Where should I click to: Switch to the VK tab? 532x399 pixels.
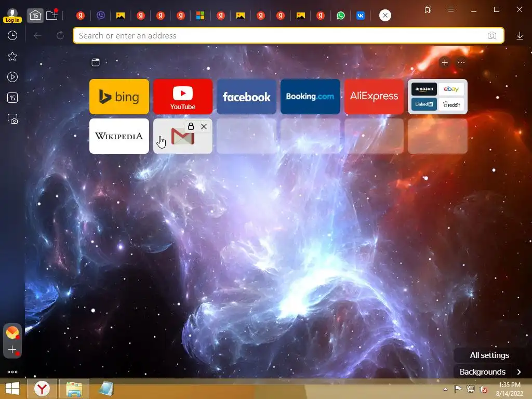[361, 15]
